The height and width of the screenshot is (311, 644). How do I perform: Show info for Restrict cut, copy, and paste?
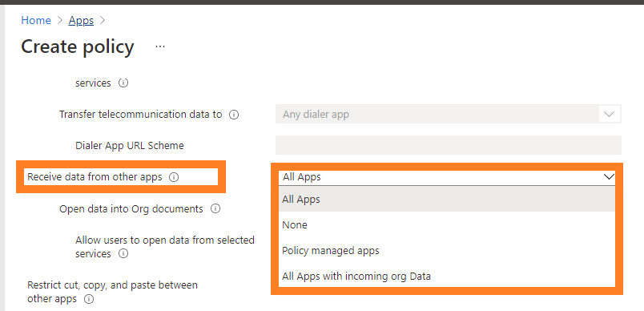(x=89, y=299)
